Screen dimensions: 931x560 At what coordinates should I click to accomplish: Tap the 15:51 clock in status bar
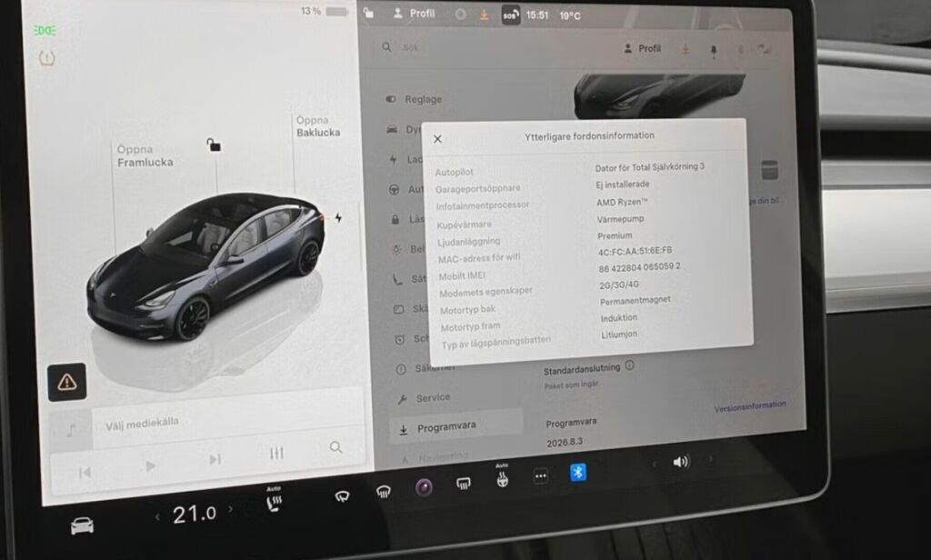(537, 15)
